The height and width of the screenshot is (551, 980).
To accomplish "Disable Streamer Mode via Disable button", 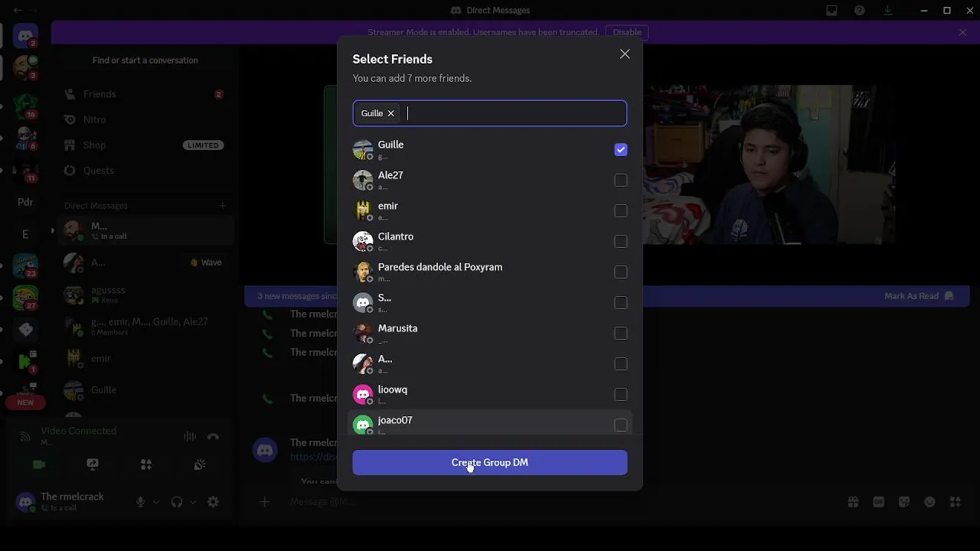I will 627,32.
